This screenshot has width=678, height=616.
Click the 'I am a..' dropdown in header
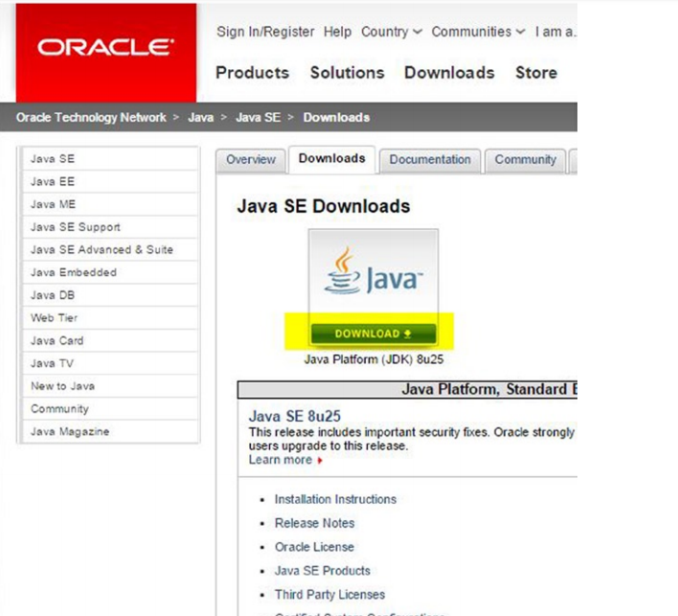point(555,32)
